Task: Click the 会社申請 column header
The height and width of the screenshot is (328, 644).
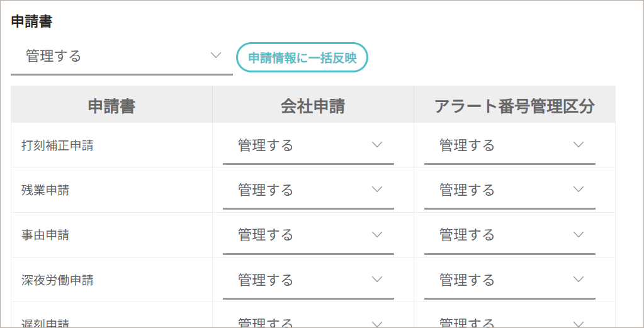Action: point(313,106)
